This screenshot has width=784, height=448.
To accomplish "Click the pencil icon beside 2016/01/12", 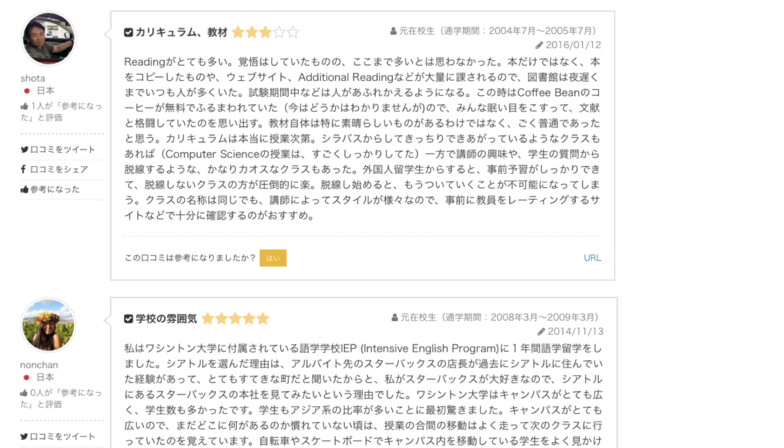I will coord(539,45).
